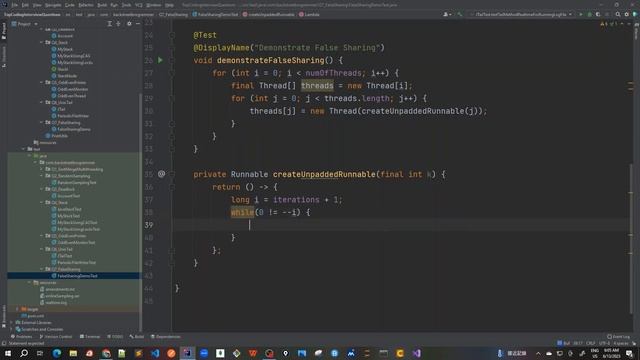Viewport: 640px width, 360px height.
Task: Select OddEvenMonitorTest in project tree
Action: tap(73, 242)
